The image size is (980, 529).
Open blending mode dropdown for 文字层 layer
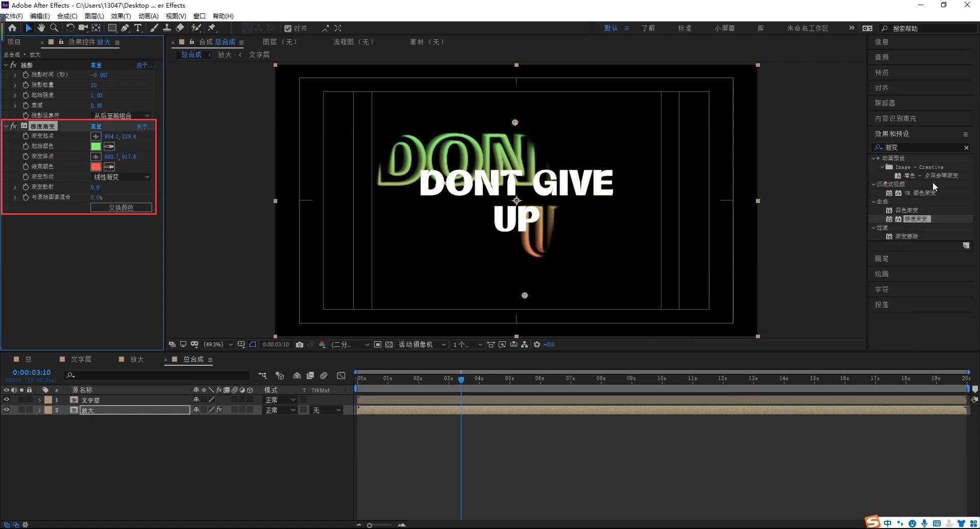tap(280, 400)
